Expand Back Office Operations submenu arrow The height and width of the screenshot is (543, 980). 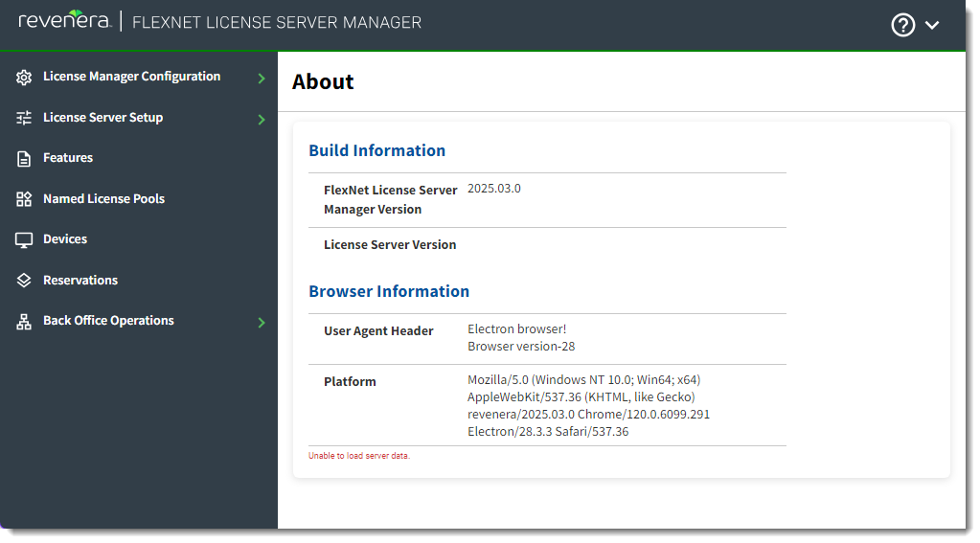coord(262,323)
